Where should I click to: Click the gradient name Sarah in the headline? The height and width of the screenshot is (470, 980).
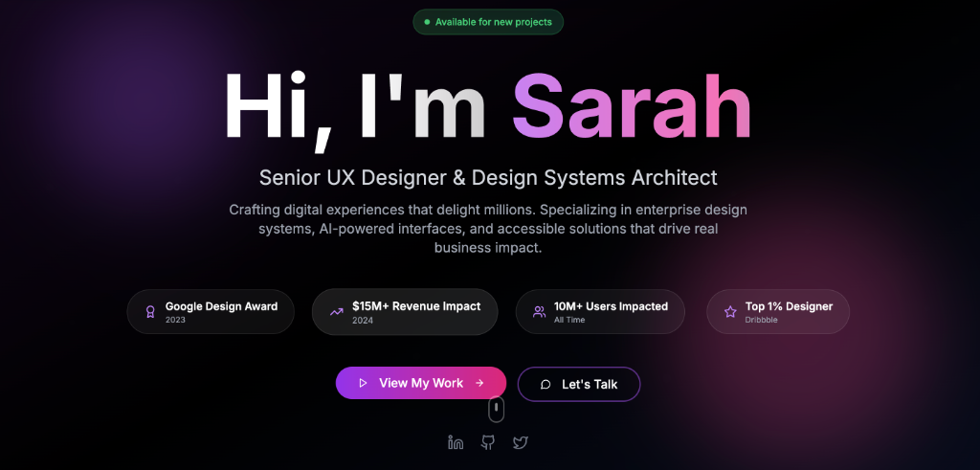tap(632, 106)
